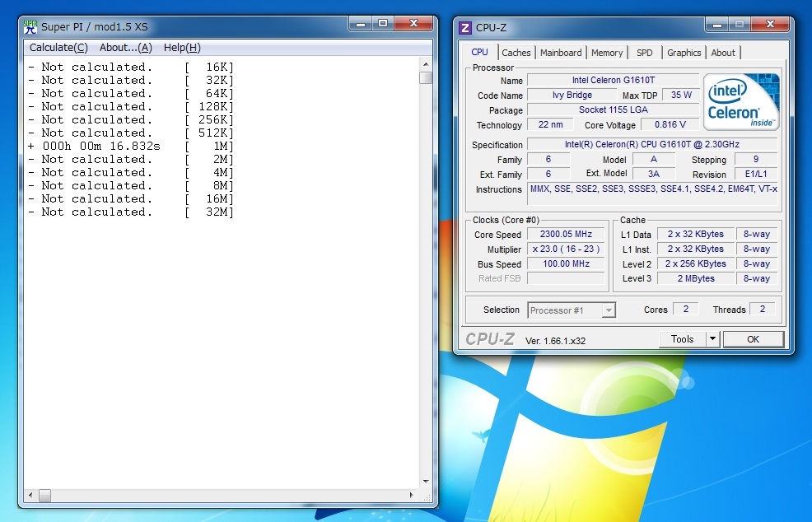Open the About...(A) menu in Super PI
This screenshot has width=812, height=522.
click(125, 48)
